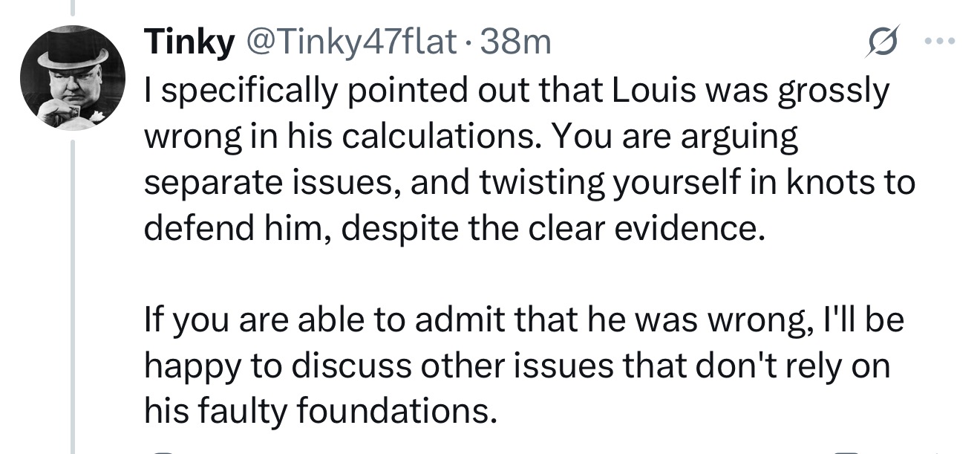Viewport: 980px width, 454px height.
Task: Click Tinky's top-hat profile avatar
Action: 73,77
